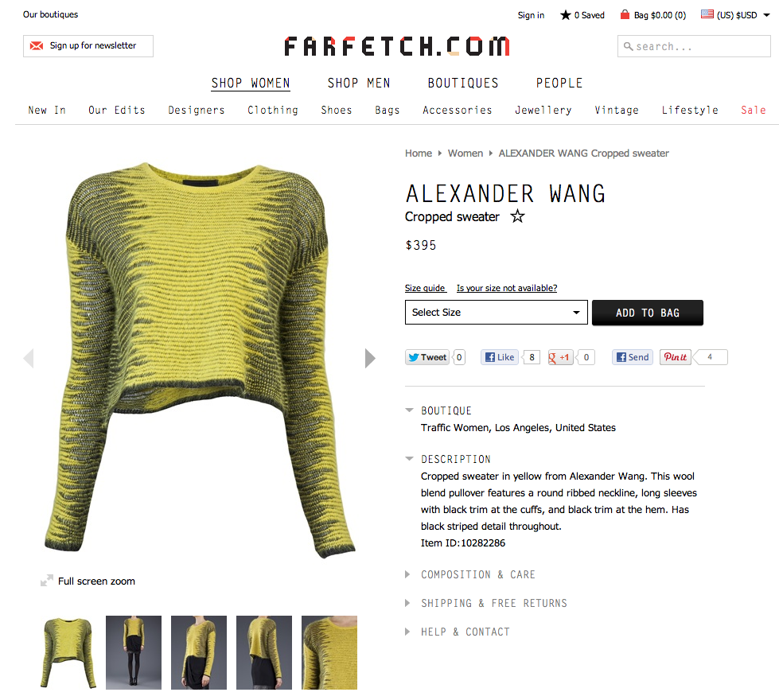This screenshot has width=779, height=700.
Task: Open Full screen zoom
Action: pos(88,581)
